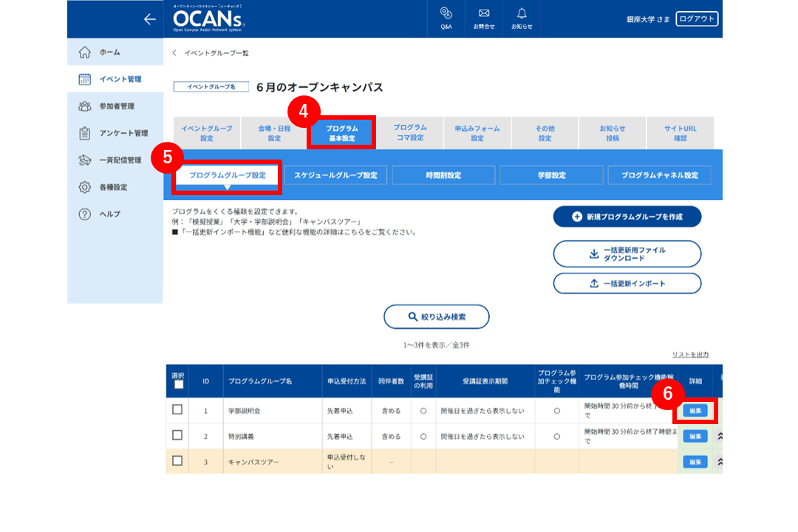Check the box for the 学部説明会 row

[x=177, y=409]
